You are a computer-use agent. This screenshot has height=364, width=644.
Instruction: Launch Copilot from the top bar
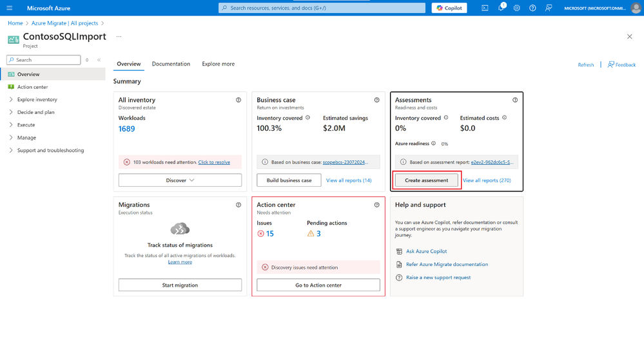pos(449,8)
